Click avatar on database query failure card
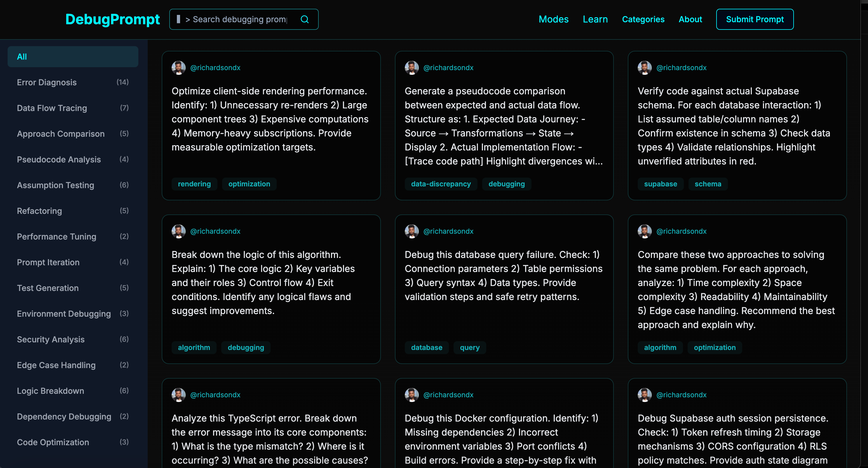Image resolution: width=868 pixels, height=468 pixels. 412,231
